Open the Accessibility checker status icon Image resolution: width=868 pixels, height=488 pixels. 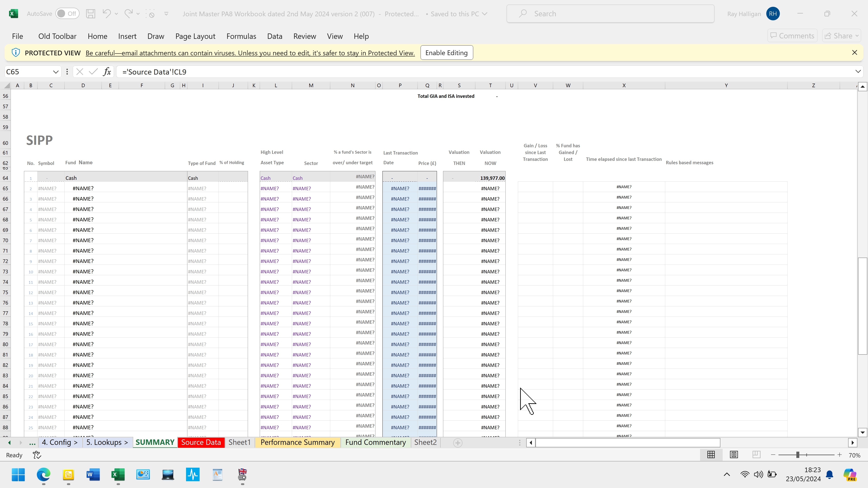(x=37, y=455)
